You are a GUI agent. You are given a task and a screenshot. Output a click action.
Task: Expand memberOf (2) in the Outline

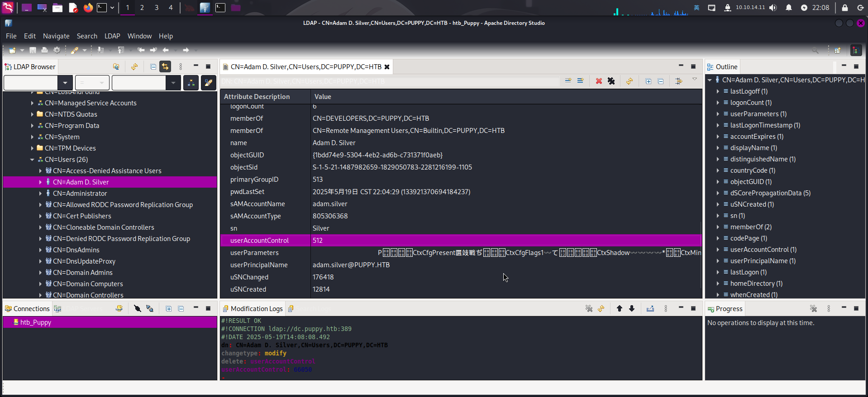click(718, 227)
